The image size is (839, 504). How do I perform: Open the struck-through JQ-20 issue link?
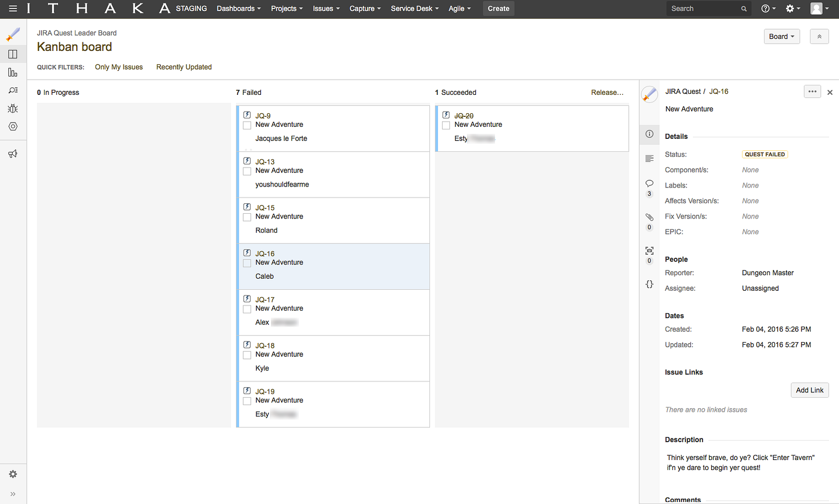(464, 116)
